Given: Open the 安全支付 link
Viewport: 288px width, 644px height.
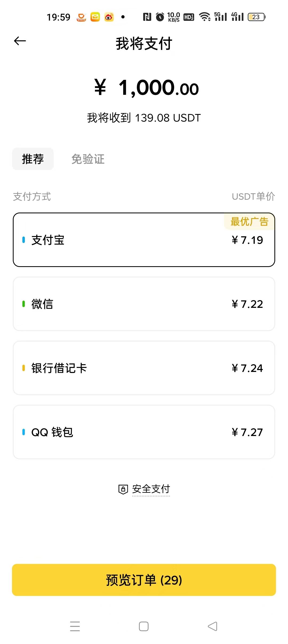Looking at the screenshot, I should (x=151, y=489).
